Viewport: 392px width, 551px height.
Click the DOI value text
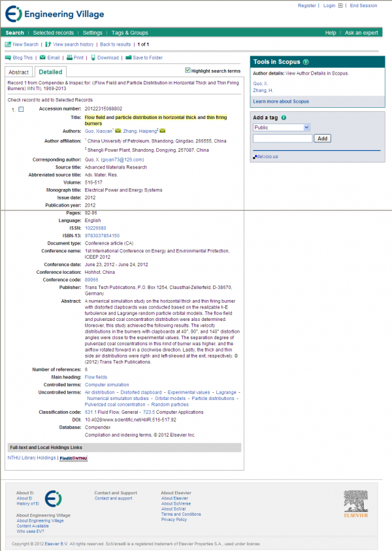coord(131,420)
